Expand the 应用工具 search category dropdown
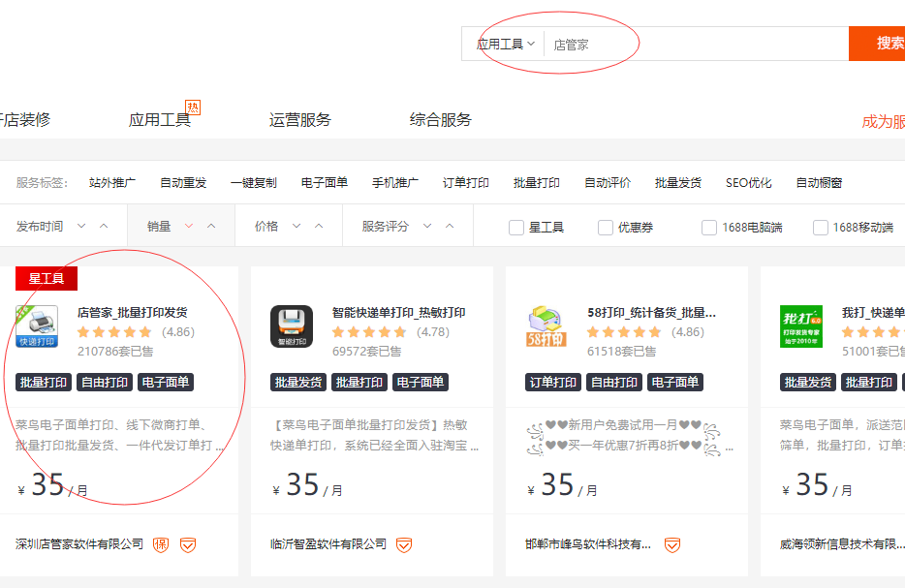Viewport: 905px width, 588px height. click(505, 44)
